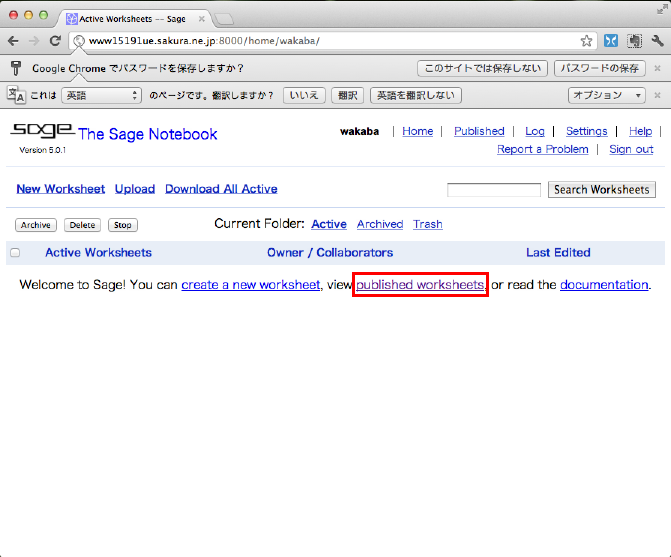Open Chrome's wrench settings menu
Screen dimensions: 671x557
657,41
